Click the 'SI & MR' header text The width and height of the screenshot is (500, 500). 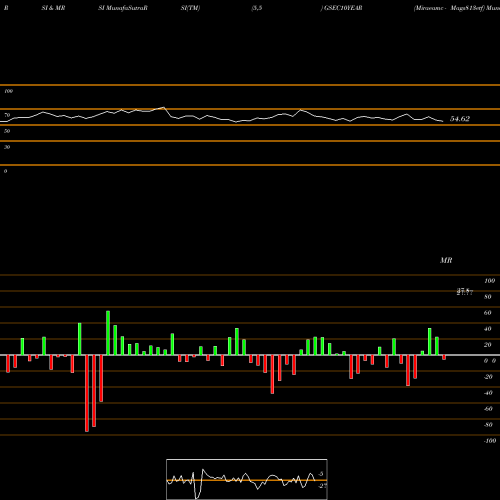53,8
